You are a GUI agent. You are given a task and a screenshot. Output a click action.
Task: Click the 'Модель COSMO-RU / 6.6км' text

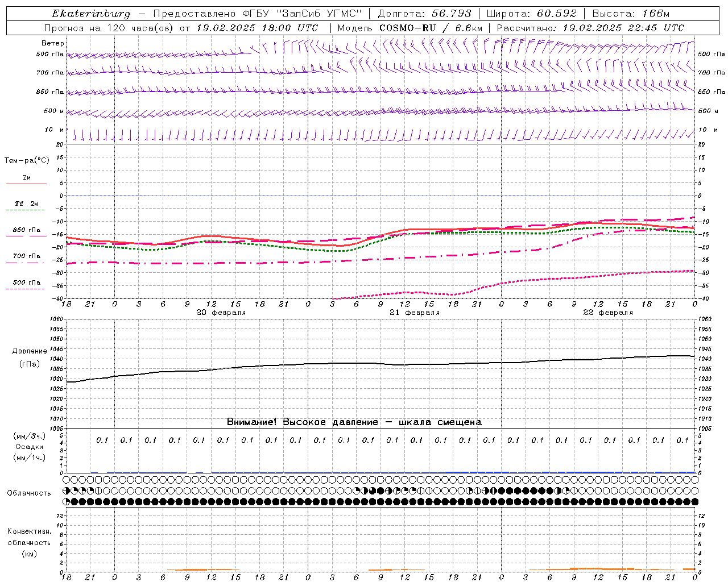[x=409, y=28]
